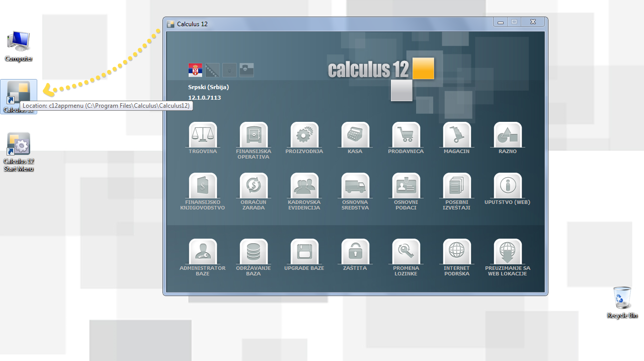Screen dimensions: 644x361
Task: Open Prodavnica shopping cart module
Action: [x=406, y=135]
